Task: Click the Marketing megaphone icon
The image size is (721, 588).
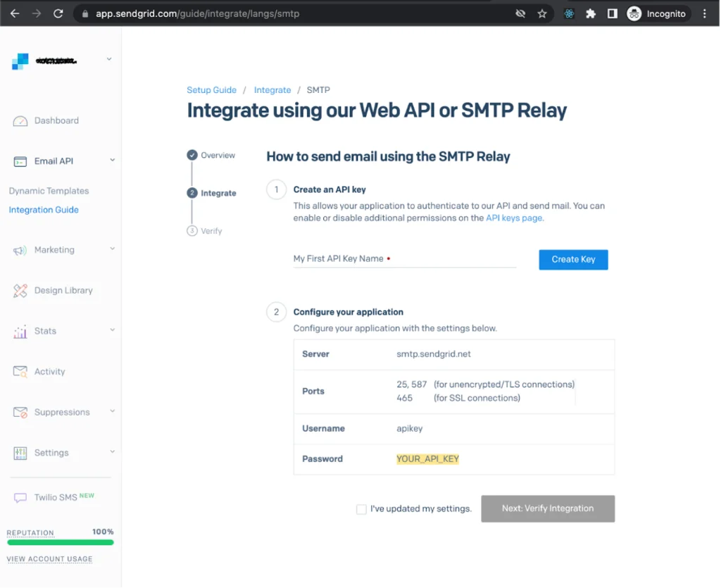Action: (x=20, y=251)
